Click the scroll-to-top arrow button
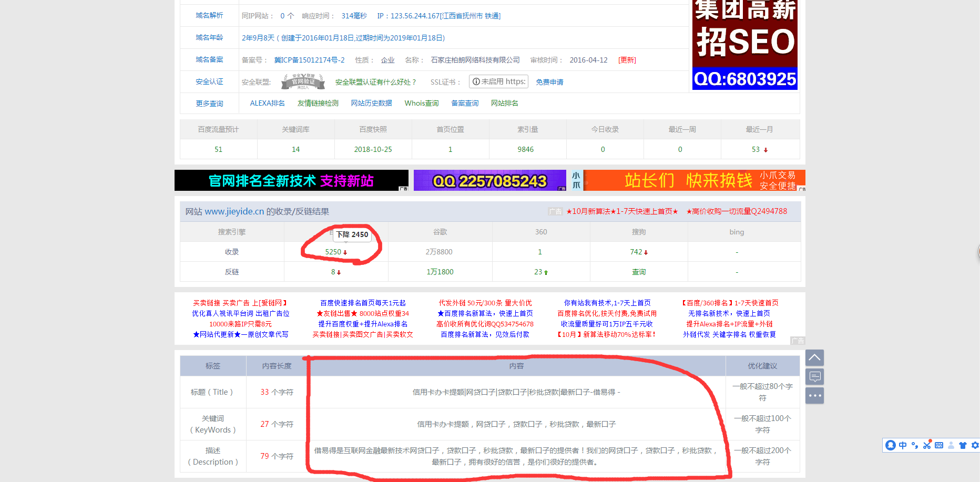980x482 pixels. (814, 357)
